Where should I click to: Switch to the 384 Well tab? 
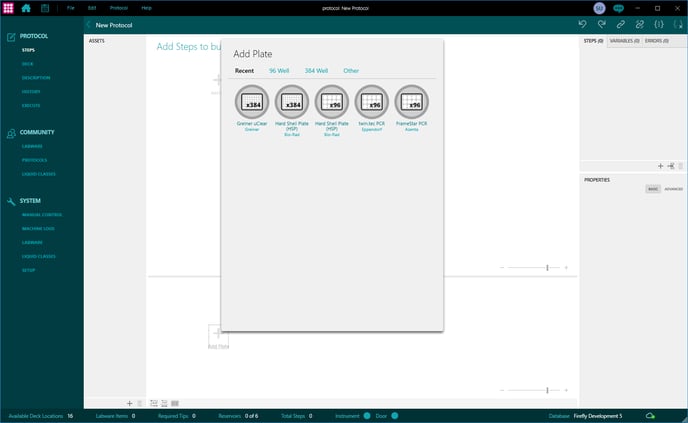pos(316,71)
